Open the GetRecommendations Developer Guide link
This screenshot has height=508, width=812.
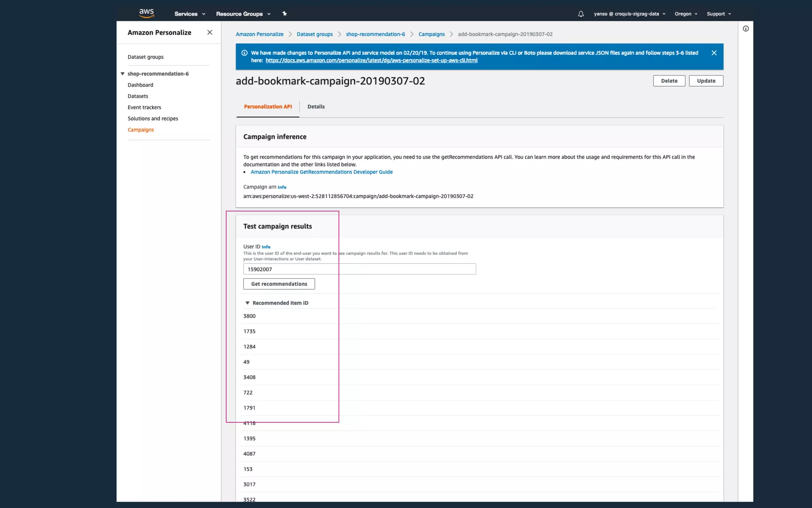click(322, 172)
